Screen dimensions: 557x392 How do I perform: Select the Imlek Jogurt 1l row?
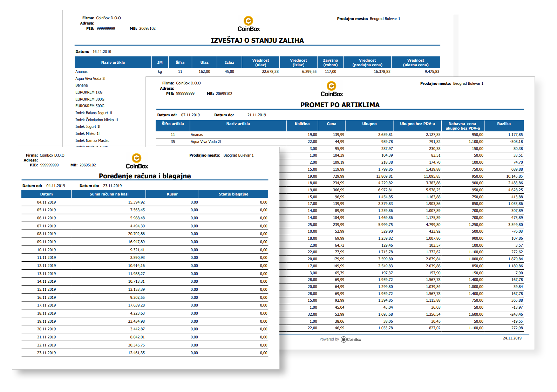pyautogui.click(x=88, y=126)
